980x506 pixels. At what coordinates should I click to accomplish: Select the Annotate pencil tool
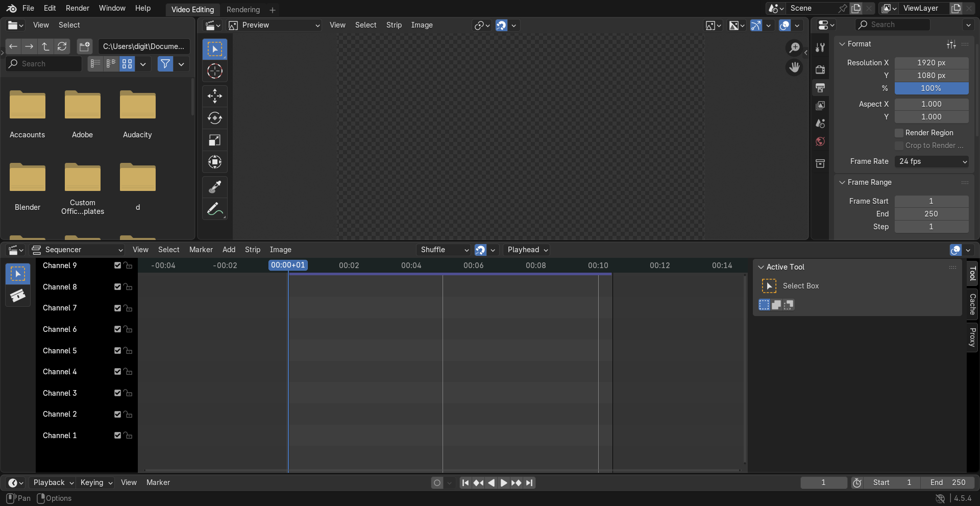[215, 209]
